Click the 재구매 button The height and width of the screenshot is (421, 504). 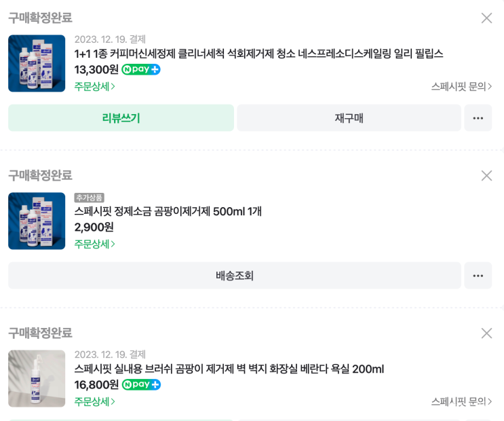[349, 118]
